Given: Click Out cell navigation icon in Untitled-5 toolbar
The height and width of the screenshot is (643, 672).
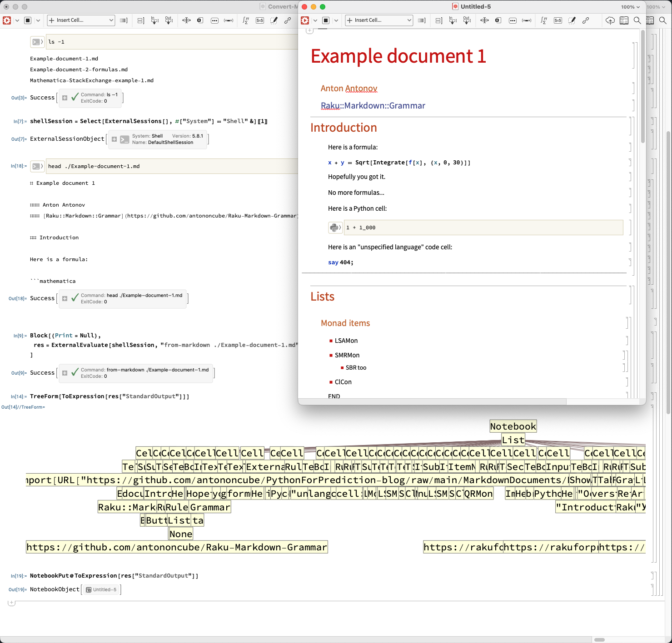Looking at the screenshot, I should click(x=467, y=20).
